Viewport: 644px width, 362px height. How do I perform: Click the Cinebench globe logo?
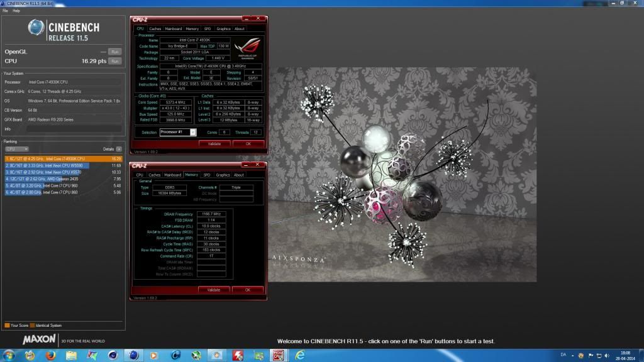pyautogui.click(x=36, y=28)
